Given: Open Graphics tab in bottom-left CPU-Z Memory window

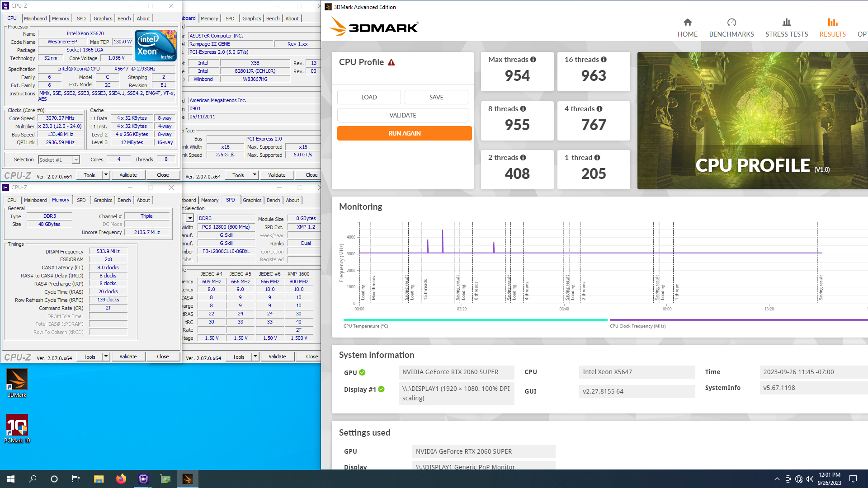Looking at the screenshot, I should click(x=103, y=200).
